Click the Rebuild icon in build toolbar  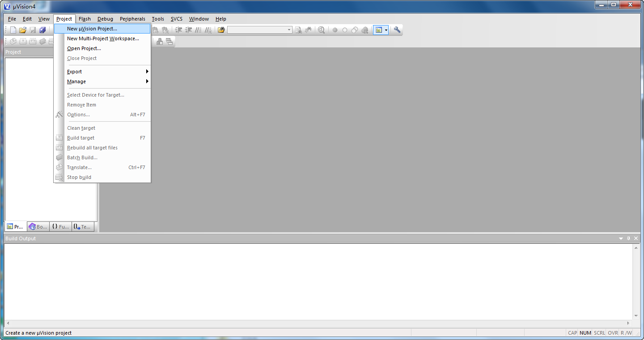(x=33, y=42)
